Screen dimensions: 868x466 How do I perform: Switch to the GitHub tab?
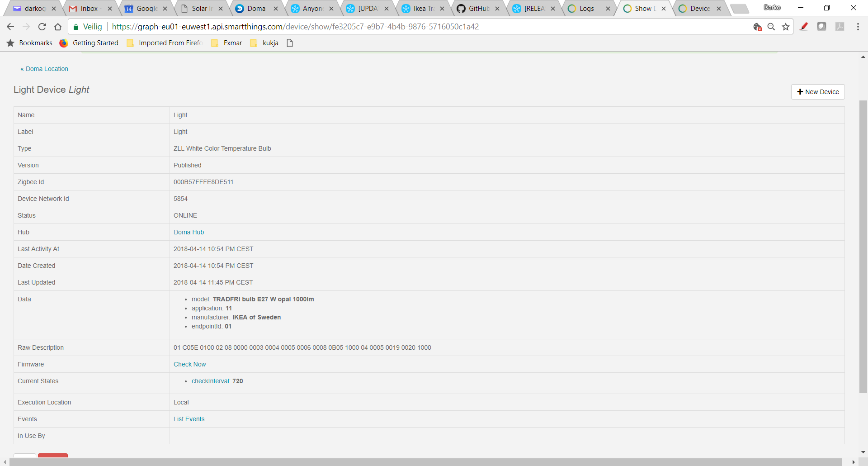point(478,9)
